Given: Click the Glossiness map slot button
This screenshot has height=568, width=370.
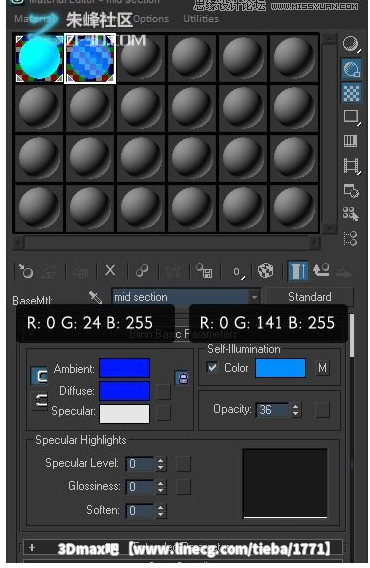Looking at the screenshot, I should 183,487.
